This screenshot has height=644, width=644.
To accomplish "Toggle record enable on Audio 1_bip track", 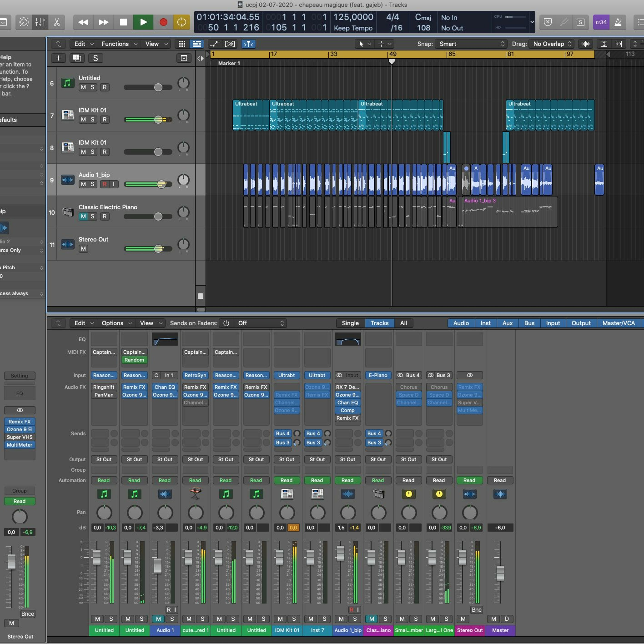I will 105,184.
